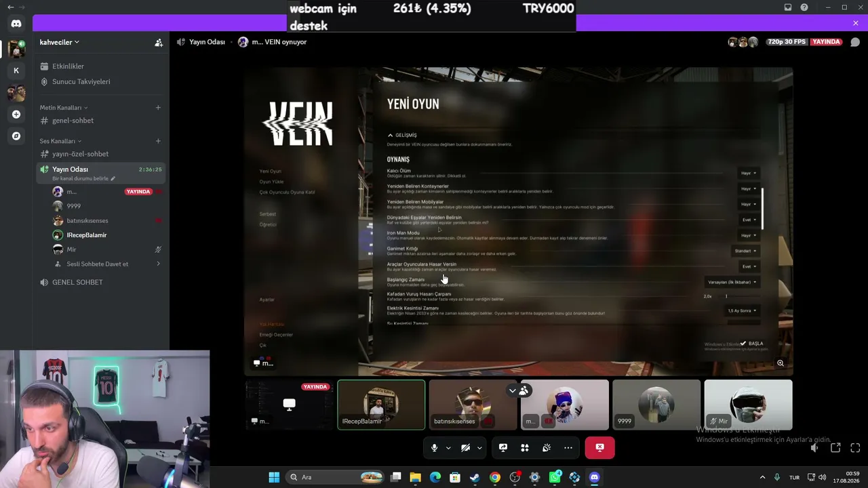Open WhatsApp from the taskbar
The image size is (868, 488).
coord(555,477)
